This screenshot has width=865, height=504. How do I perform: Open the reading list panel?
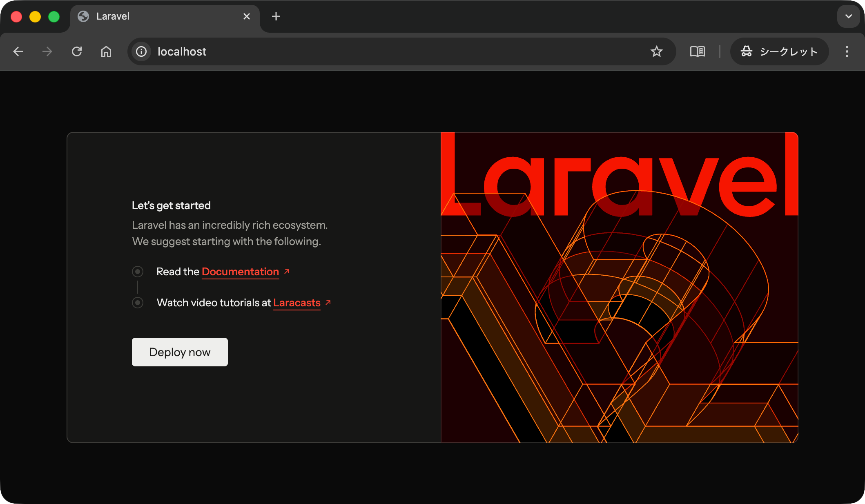(x=698, y=51)
